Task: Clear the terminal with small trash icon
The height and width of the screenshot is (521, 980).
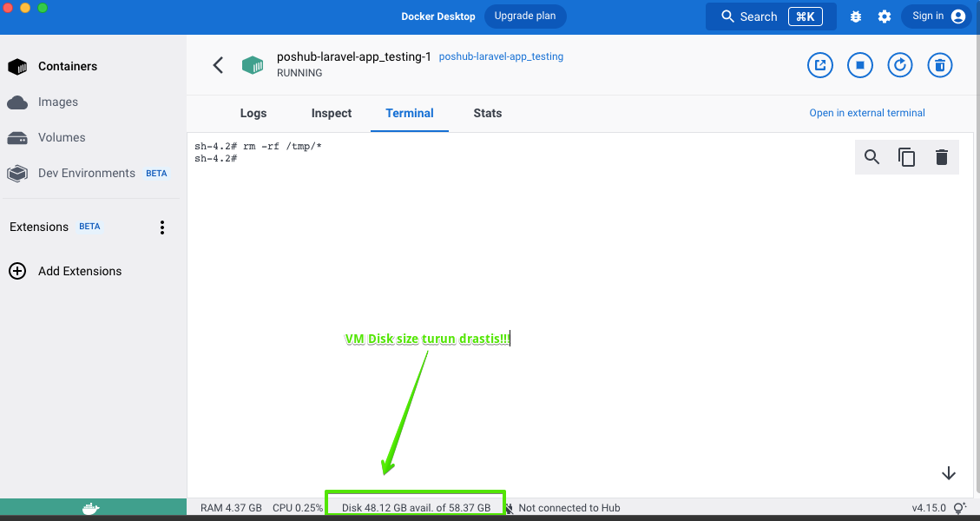Action: click(x=942, y=157)
